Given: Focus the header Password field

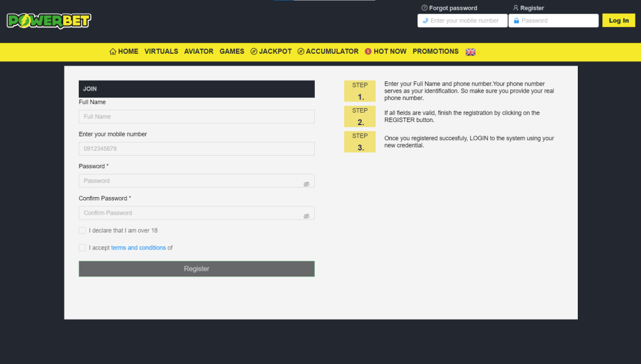Looking at the screenshot, I should (553, 21).
